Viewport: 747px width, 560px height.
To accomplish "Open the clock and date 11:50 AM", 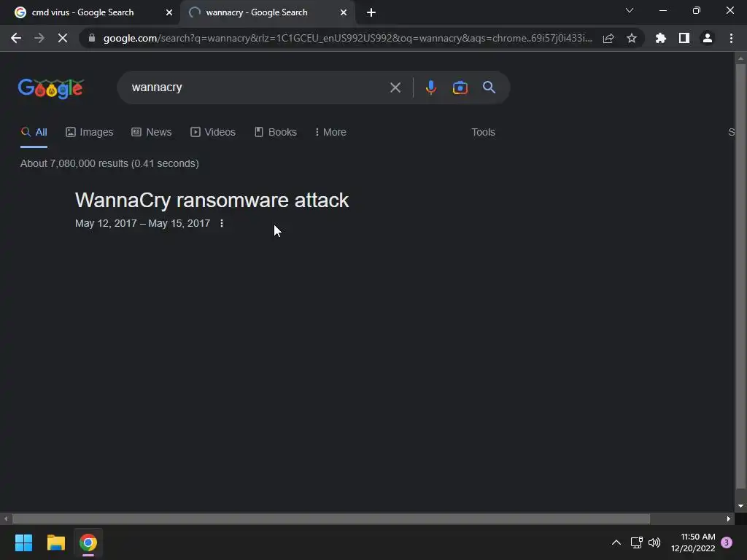I will [693, 542].
